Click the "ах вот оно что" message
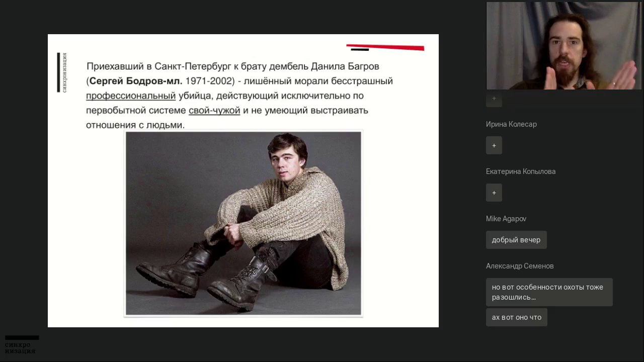Screen dimensions: 644x362 [x=517, y=317]
